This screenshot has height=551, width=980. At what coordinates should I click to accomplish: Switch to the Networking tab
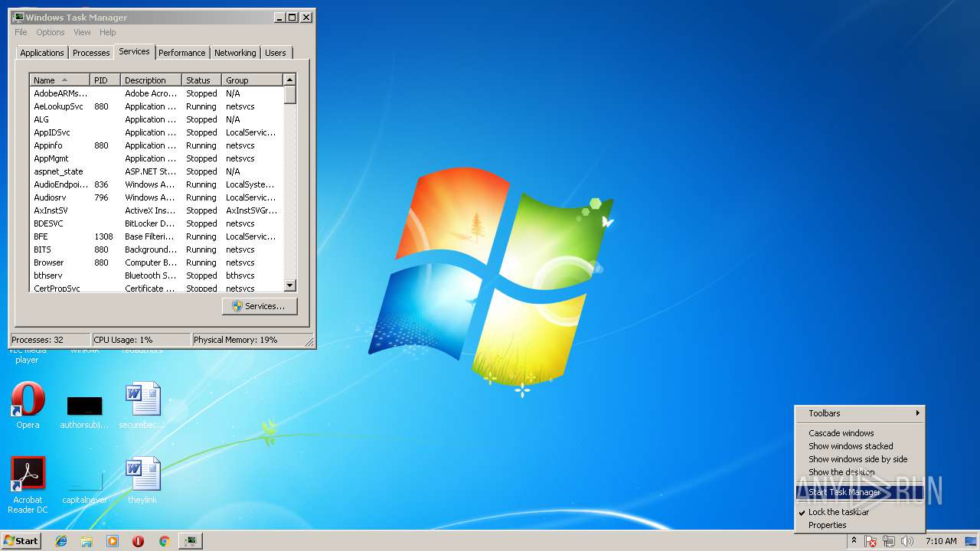coord(235,53)
